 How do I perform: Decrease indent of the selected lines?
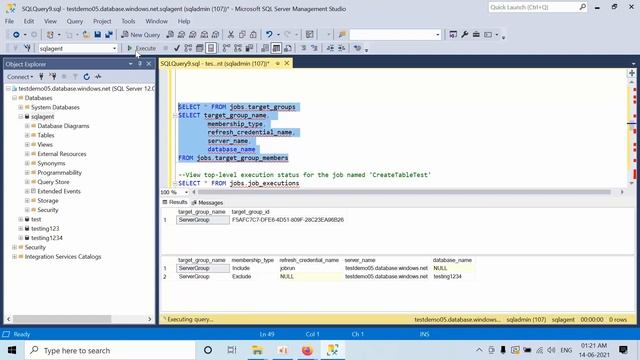(x=330, y=48)
